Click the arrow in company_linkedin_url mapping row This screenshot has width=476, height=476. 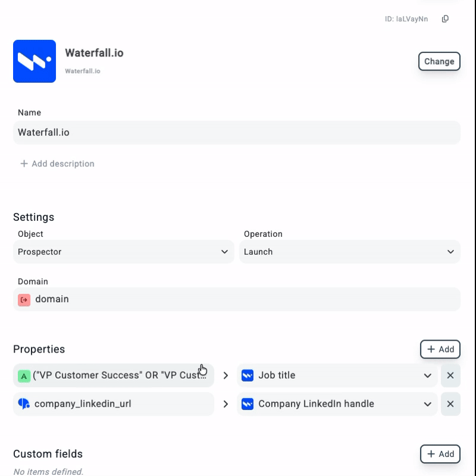[x=226, y=404]
